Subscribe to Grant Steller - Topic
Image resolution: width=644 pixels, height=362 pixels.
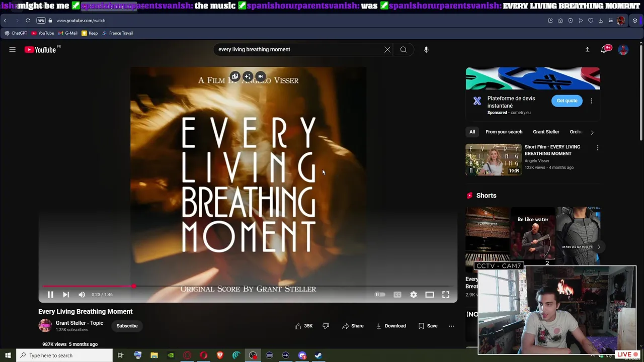click(127, 326)
